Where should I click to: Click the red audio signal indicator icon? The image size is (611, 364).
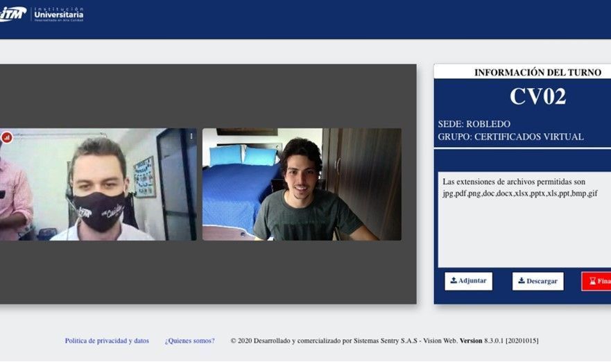click(7, 137)
